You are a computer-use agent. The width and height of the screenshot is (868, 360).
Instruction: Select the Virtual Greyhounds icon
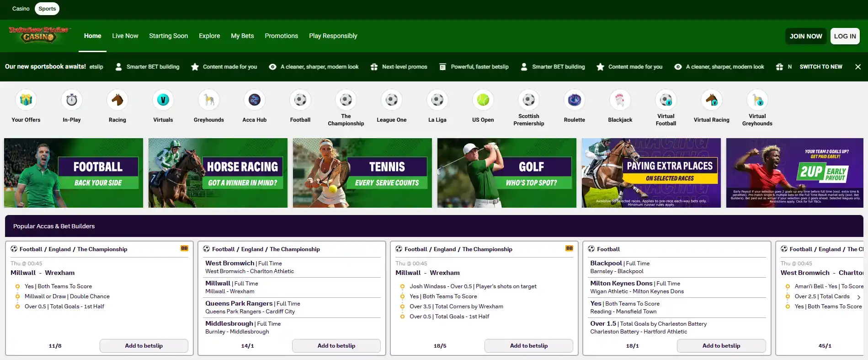click(x=757, y=100)
